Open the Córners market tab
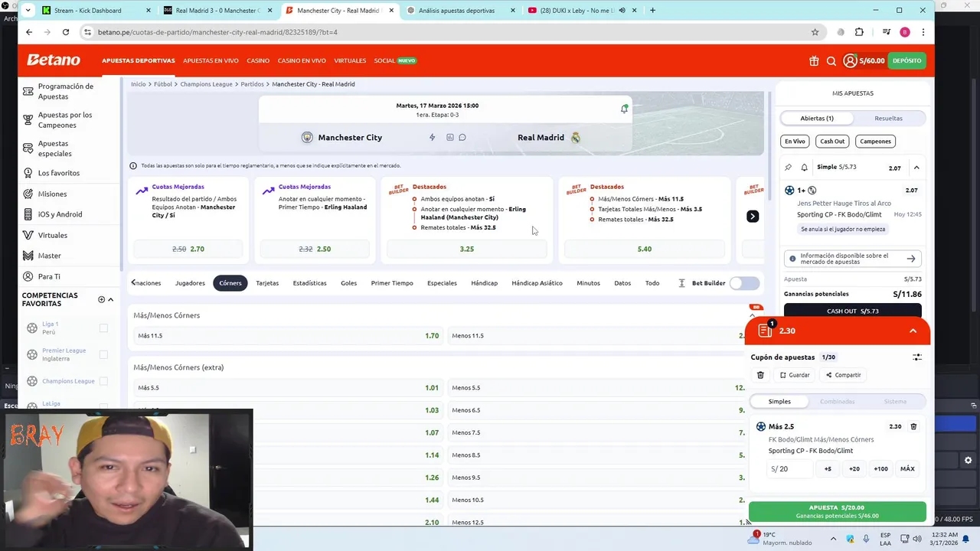Screen dimensions: 980x551 pos(230,283)
